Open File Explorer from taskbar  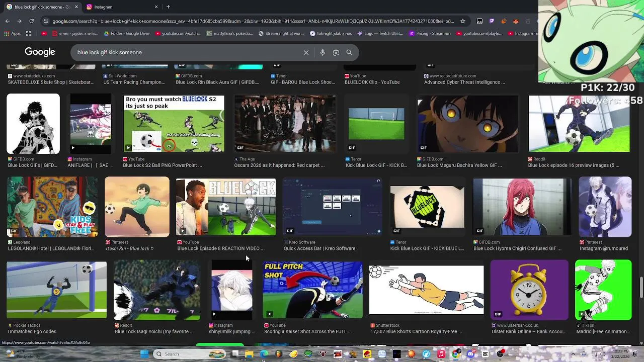pos(249,354)
